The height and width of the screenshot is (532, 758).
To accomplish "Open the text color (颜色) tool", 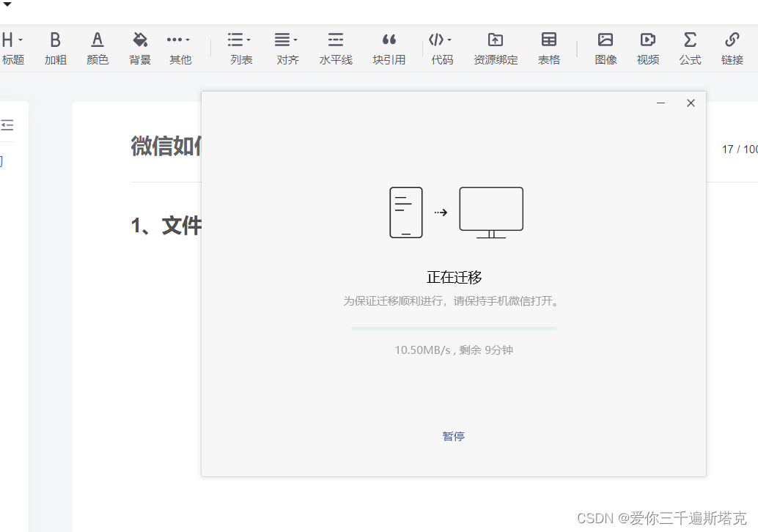I will 97,48.
